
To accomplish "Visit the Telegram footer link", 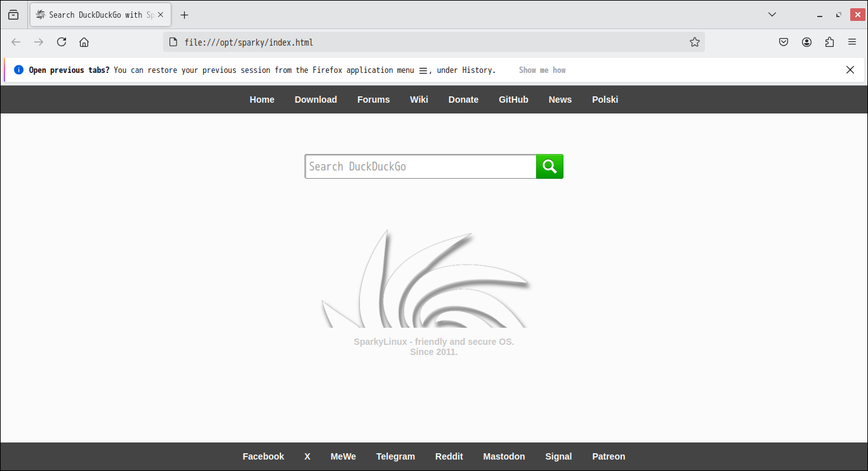I will tap(395, 456).
